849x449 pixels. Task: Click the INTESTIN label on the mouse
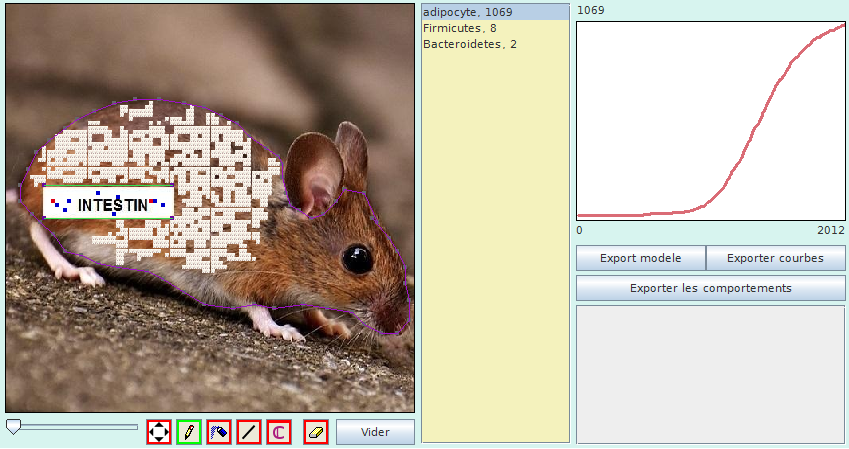pos(111,205)
